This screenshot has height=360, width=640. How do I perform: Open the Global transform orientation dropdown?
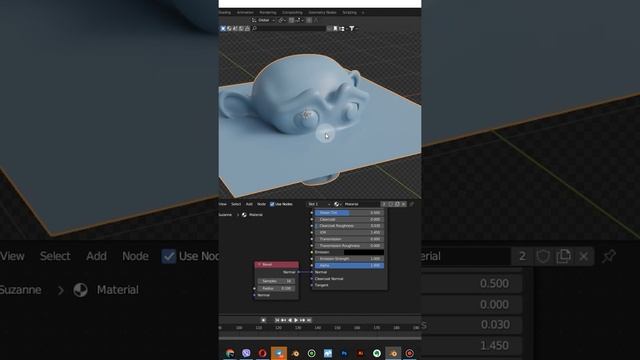coord(263,20)
